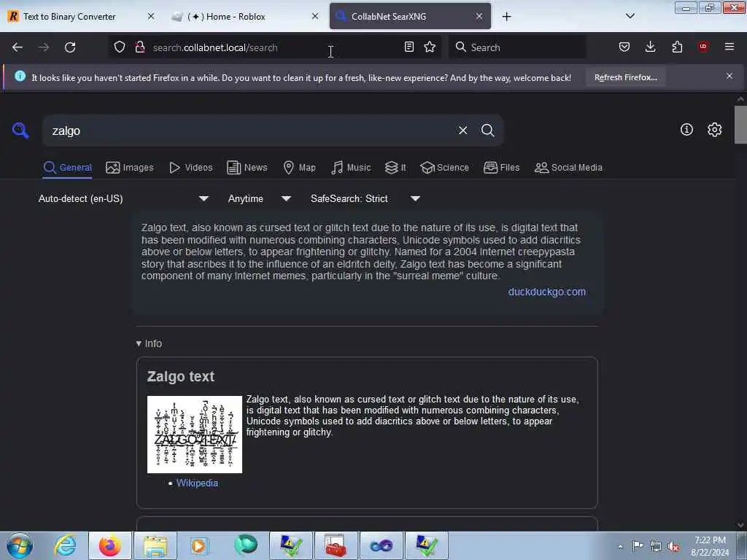Open the Downloads arrow icon

650,47
